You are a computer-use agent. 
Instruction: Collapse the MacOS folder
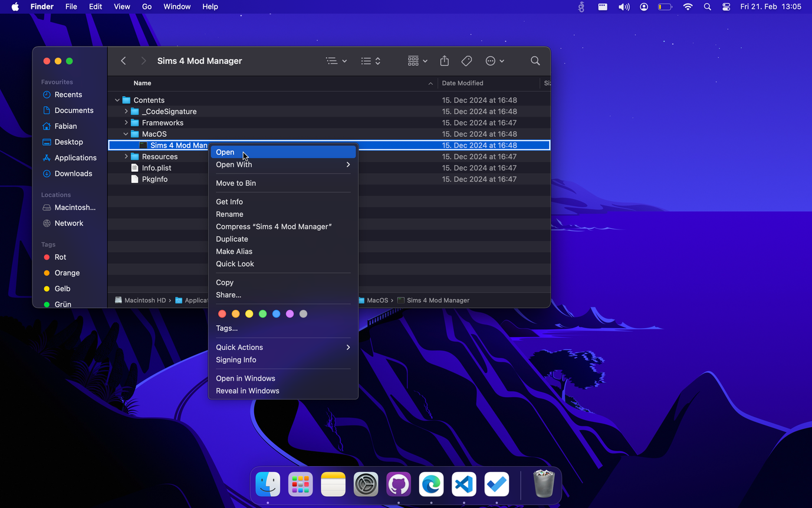pos(126,134)
